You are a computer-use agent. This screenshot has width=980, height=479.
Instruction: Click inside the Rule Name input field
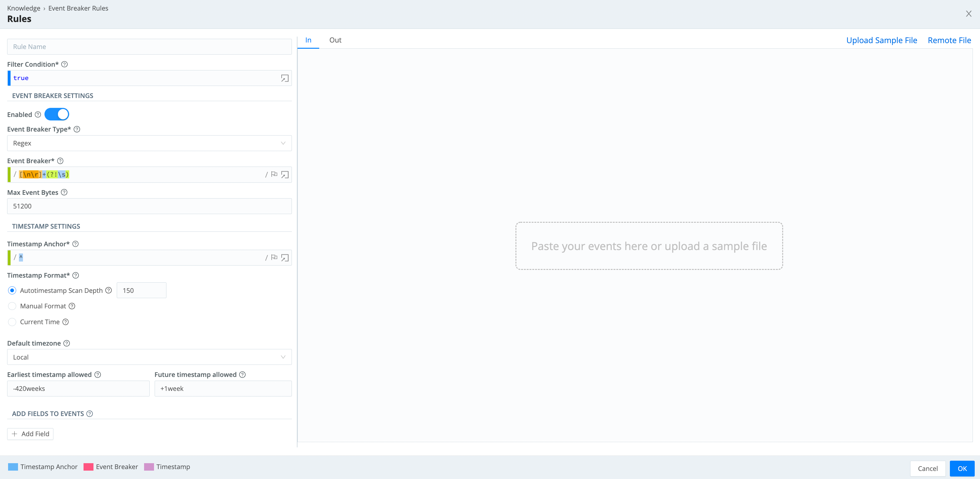[x=149, y=46]
